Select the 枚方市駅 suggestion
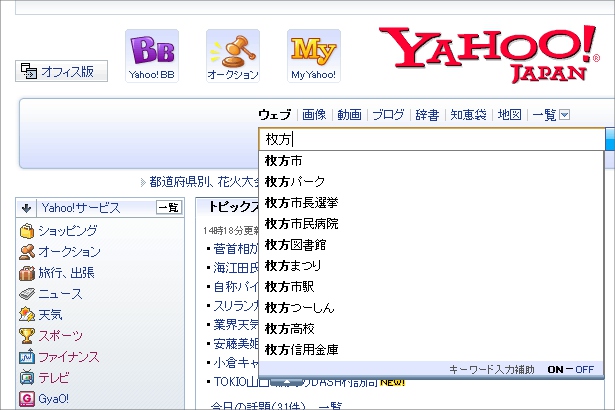This screenshot has width=615, height=410. [291, 287]
